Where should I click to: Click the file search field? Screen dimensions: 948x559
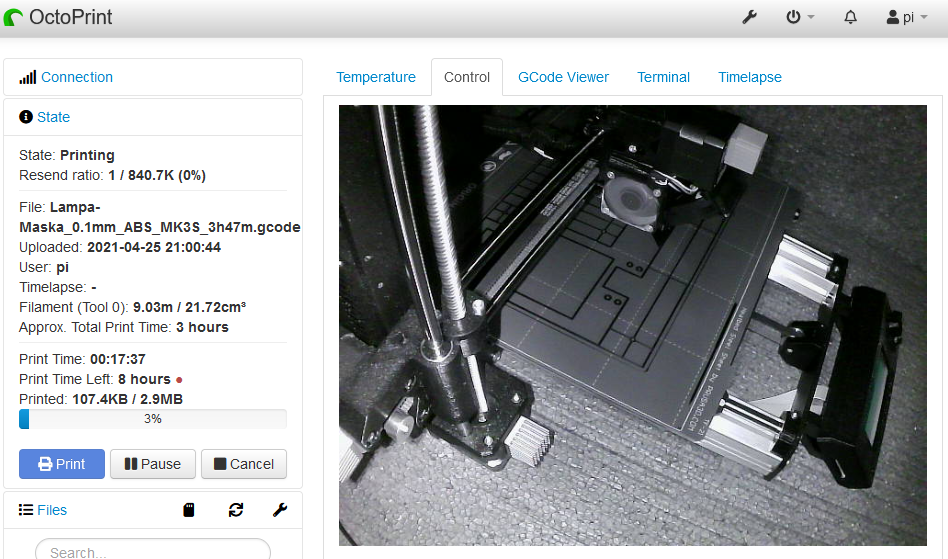point(152,551)
